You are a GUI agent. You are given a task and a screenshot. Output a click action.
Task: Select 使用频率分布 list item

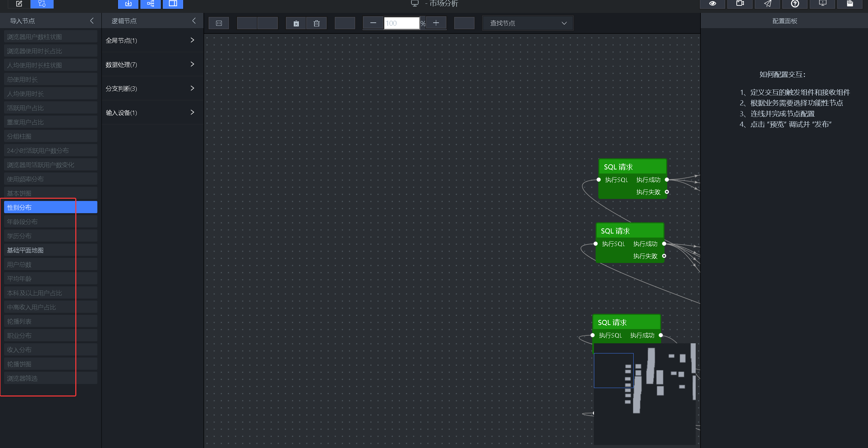(51, 179)
